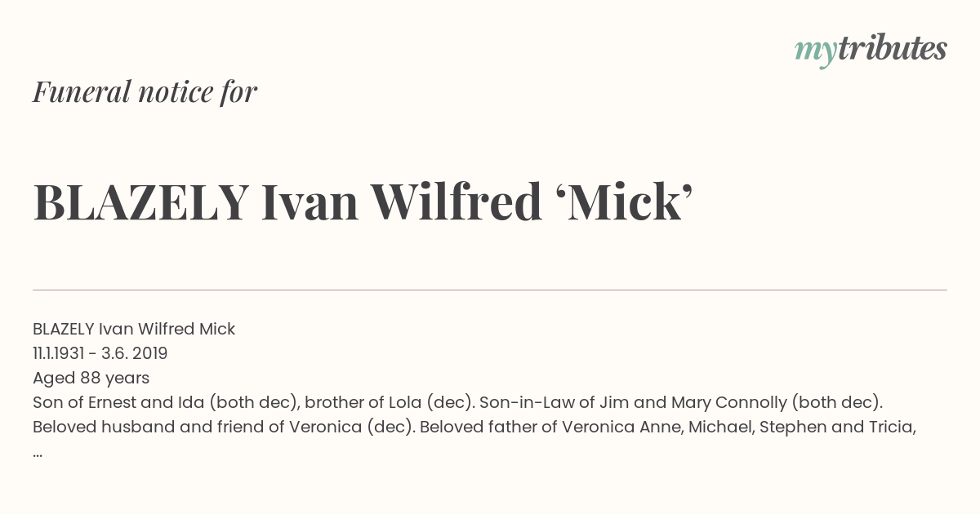
Task: Click the "Funeral notice for" heading
Action: [145, 91]
